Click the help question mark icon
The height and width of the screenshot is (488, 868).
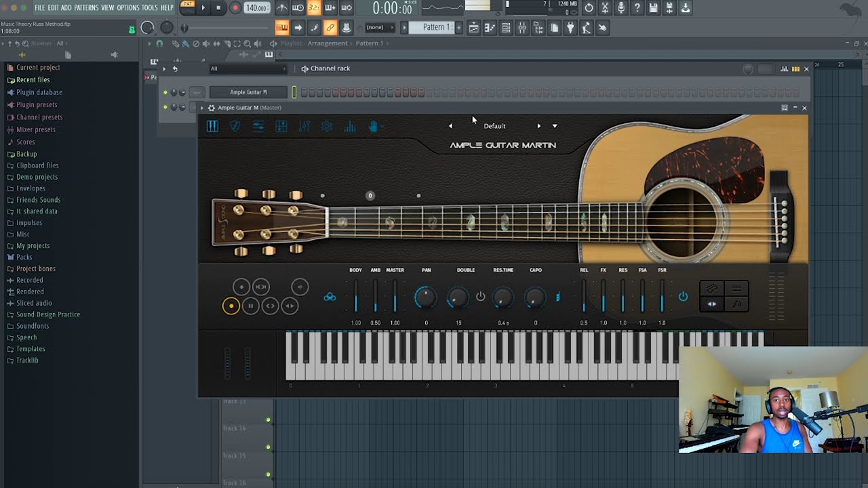tap(637, 8)
